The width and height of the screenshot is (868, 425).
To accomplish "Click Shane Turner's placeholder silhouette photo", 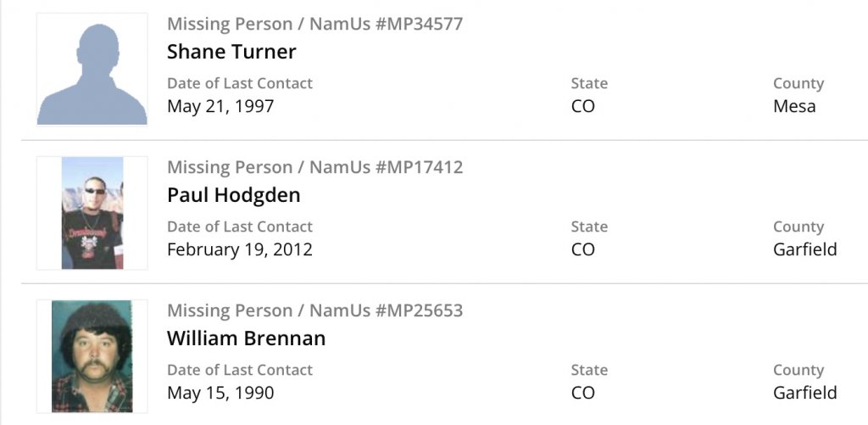I will (92, 70).
